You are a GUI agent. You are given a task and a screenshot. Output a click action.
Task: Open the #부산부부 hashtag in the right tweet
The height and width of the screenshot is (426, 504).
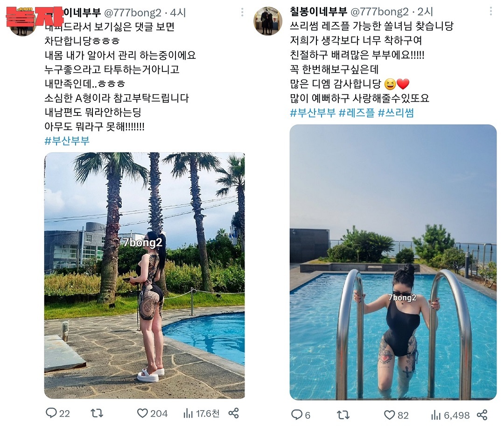coord(312,113)
